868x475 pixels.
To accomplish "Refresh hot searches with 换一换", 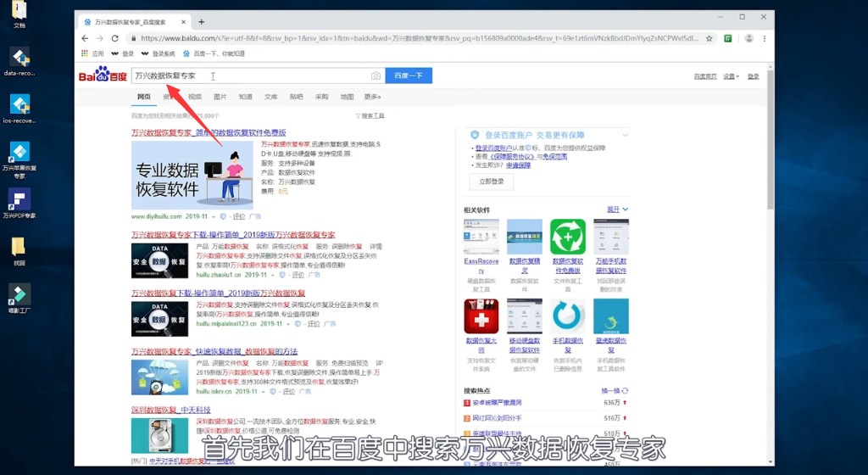I will pyautogui.click(x=615, y=391).
